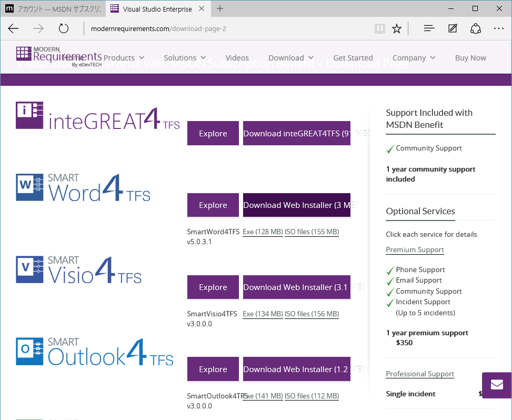Open the Professional Support link

click(x=420, y=374)
